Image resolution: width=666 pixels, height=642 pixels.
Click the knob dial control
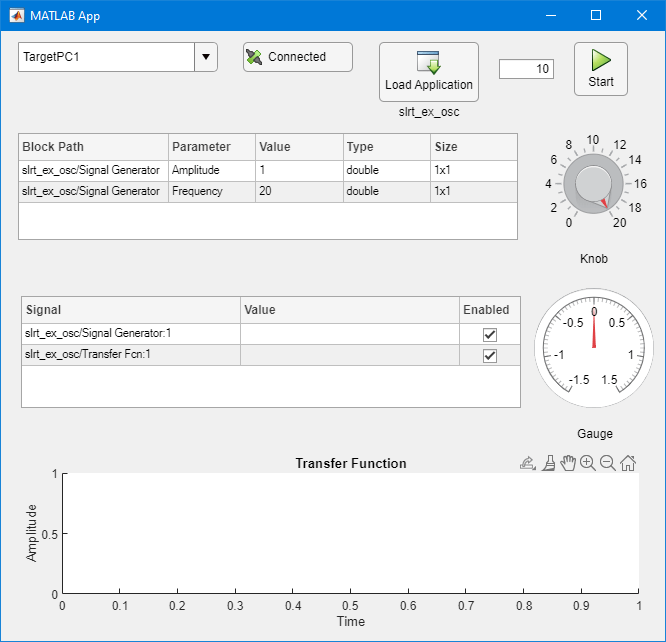tap(593, 184)
